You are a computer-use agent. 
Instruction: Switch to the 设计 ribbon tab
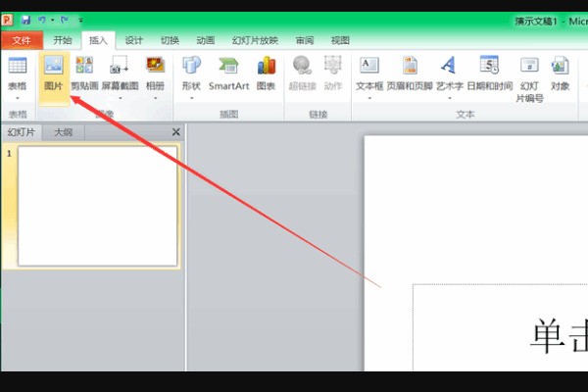click(x=134, y=40)
